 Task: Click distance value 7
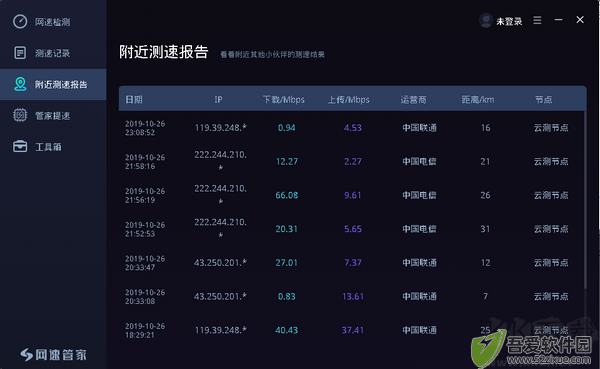[x=485, y=296]
